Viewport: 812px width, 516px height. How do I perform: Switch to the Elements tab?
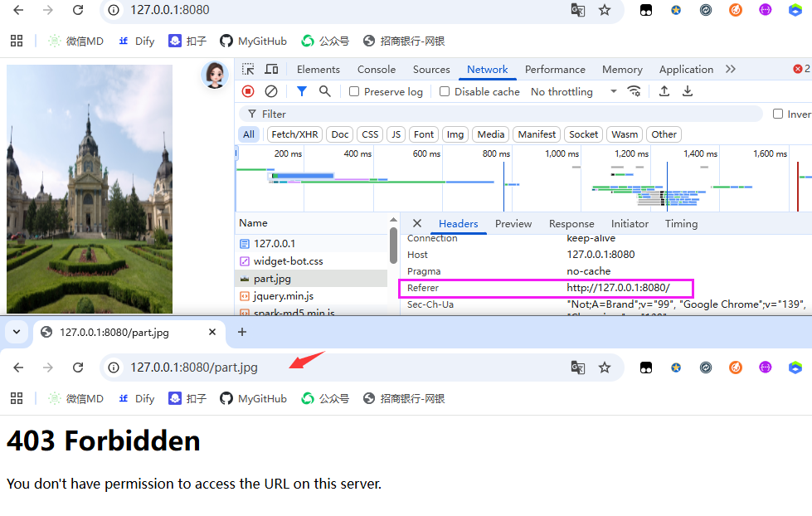(x=318, y=70)
